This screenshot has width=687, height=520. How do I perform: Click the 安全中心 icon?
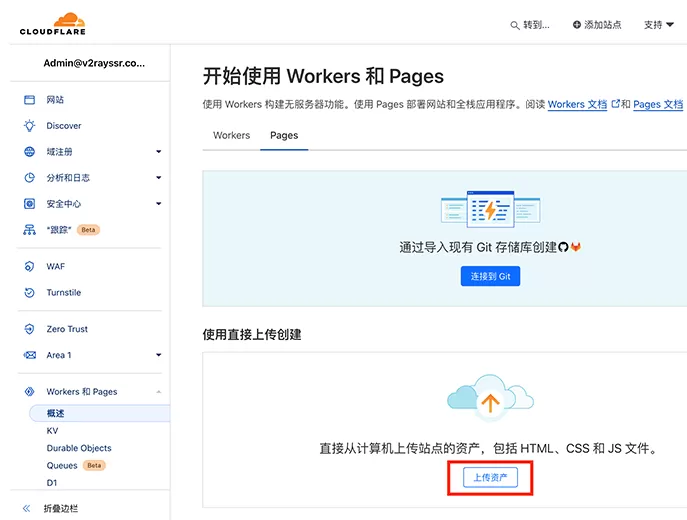(29, 204)
